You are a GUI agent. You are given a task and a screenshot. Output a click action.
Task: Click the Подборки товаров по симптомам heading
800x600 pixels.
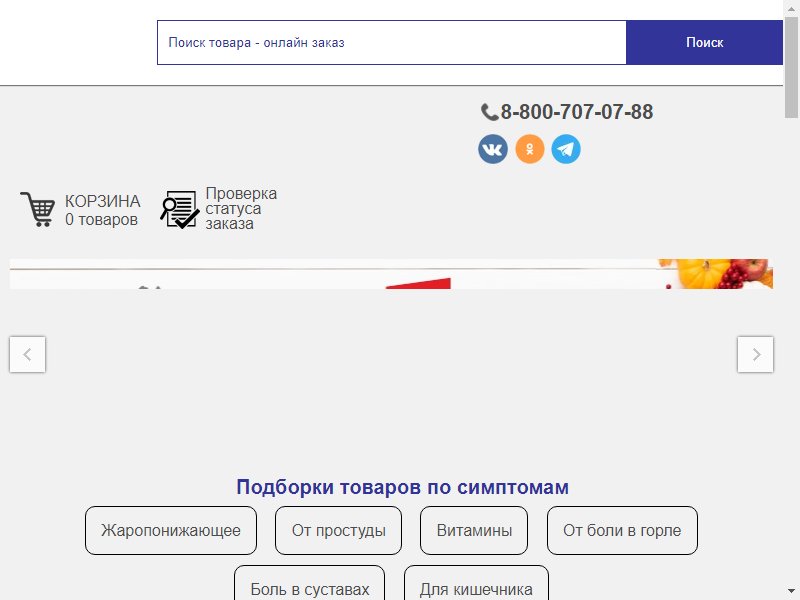(403, 487)
